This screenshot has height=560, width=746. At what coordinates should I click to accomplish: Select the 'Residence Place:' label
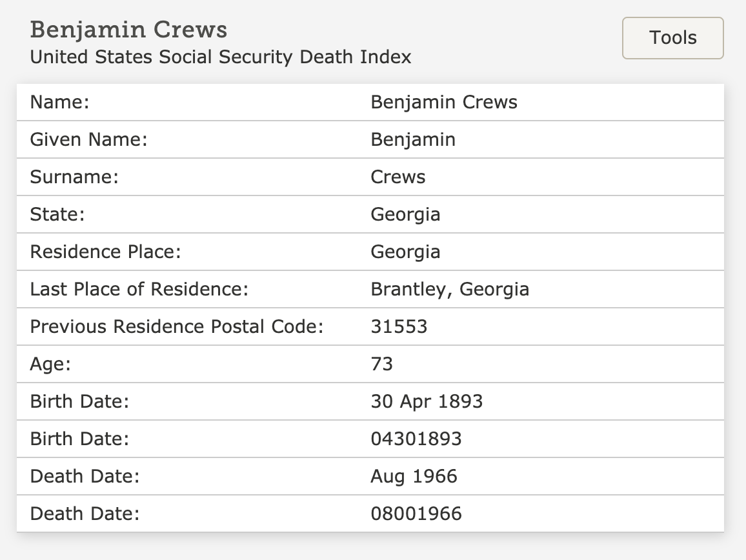pyautogui.click(x=106, y=252)
